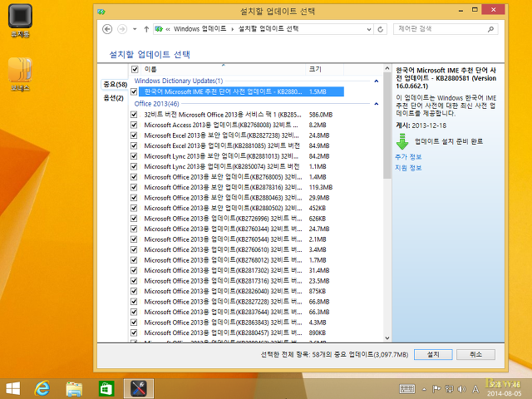The image size is (532, 399).
Task: Select the 옵션(2) optional updates tab
Action: [x=113, y=98]
